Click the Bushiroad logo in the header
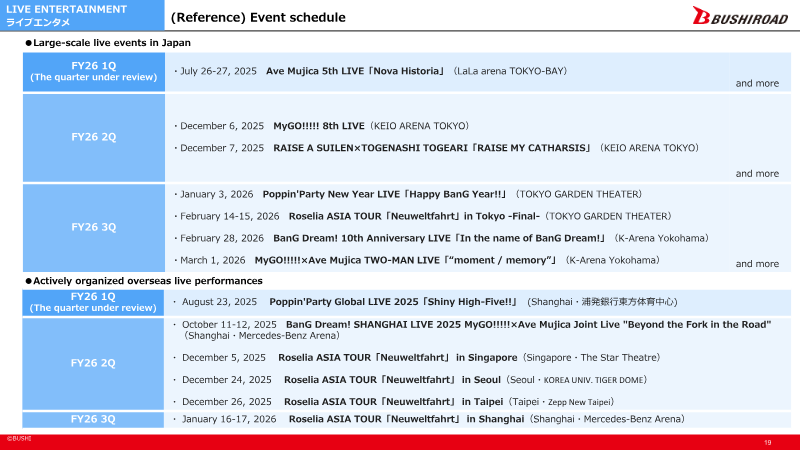This screenshot has width=800, height=450. [x=741, y=15]
